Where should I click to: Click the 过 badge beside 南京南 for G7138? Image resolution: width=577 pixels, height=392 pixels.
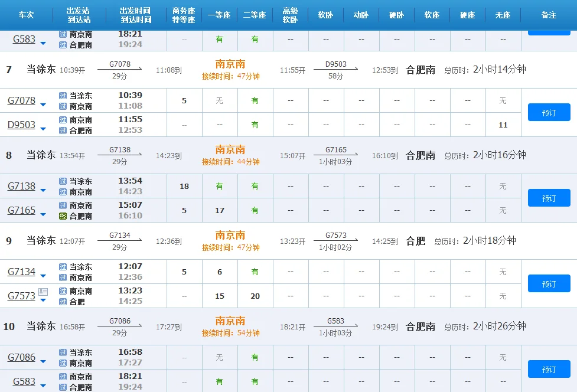point(64,192)
